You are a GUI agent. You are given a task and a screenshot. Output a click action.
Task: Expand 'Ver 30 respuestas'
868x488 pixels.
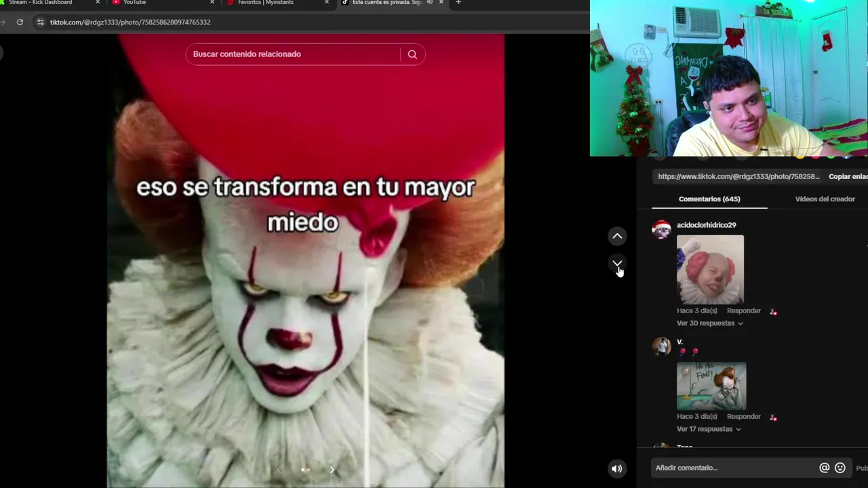point(709,323)
